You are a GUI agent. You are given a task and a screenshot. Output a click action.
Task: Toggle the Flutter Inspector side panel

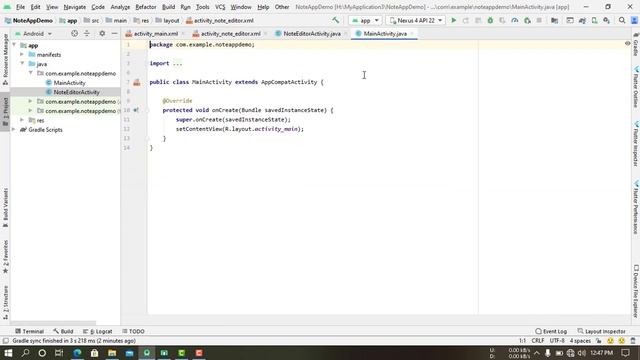[x=636, y=144]
